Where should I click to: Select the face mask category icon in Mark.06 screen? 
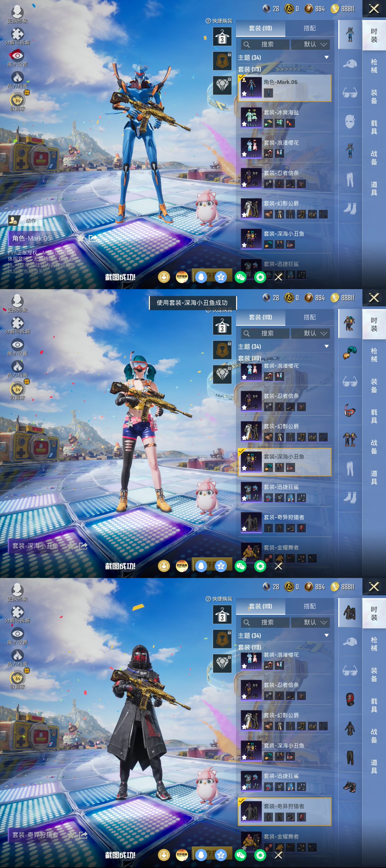[350, 121]
